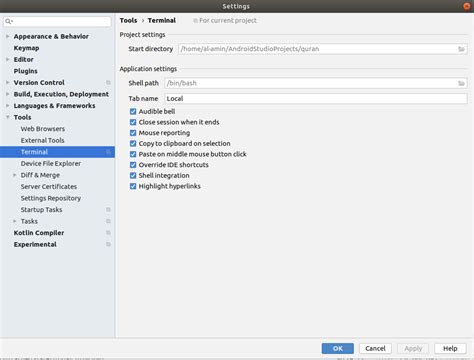474x360 pixels.
Task: Select the Terminal tree item
Action: tap(57, 152)
